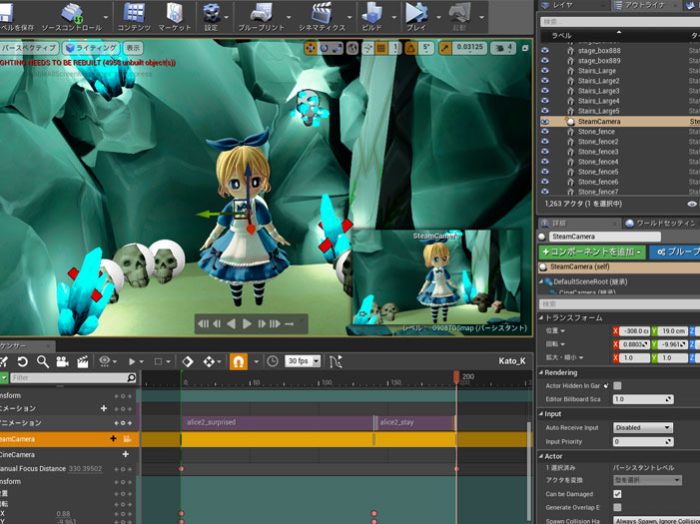The height and width of the screenshot is (524, 700).
Task: Click the Add Component green button
Action: point(592,252)
